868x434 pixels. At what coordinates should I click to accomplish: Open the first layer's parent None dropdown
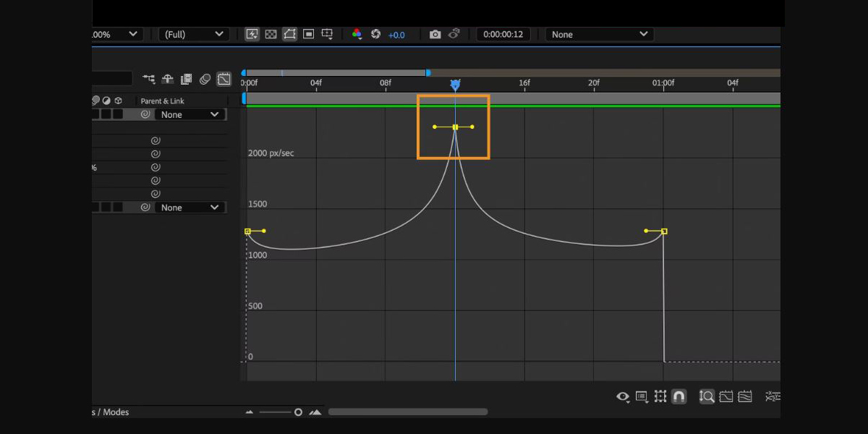pos(190,114)
